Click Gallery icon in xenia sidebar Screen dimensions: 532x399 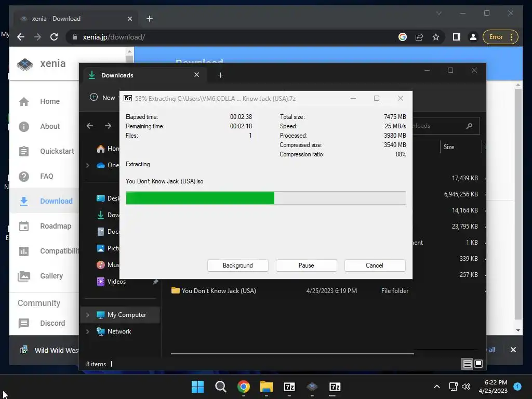[24, 276]
